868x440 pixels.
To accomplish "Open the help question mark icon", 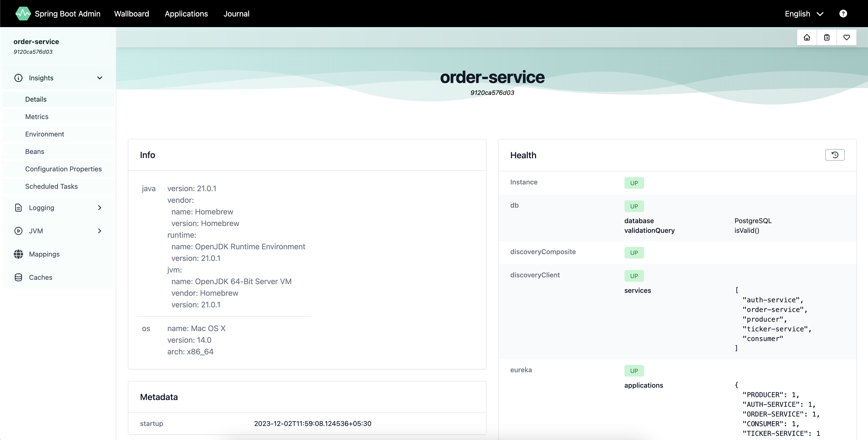I will (843, 14).
